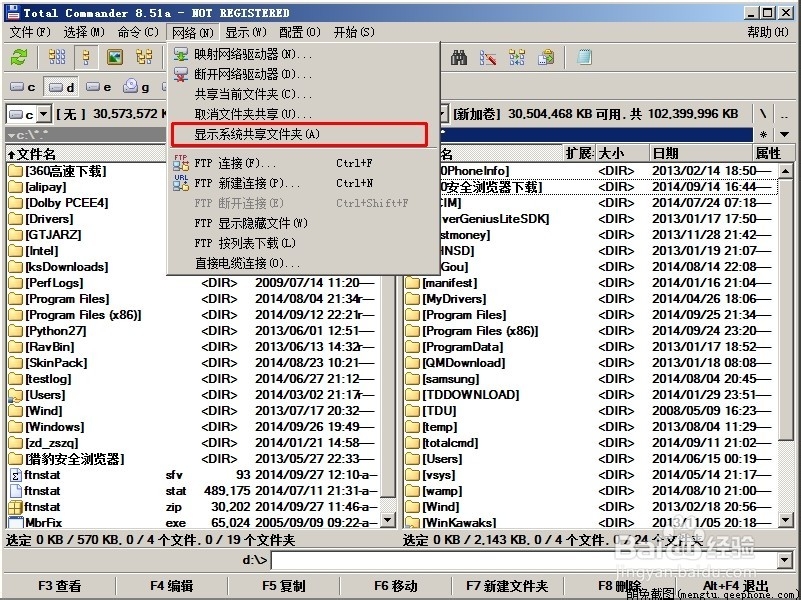Select the full details view toolbar icon
801x600 pixels.
[86, 57]
